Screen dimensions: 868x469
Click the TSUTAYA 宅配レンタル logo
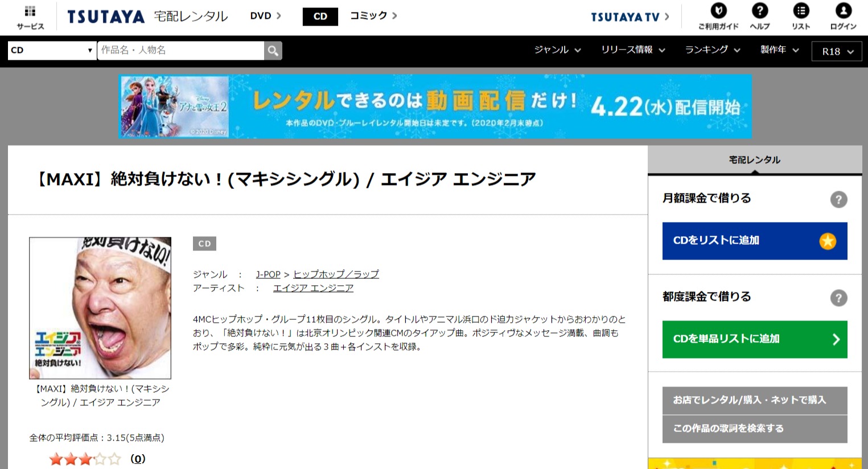pos(147,17)
